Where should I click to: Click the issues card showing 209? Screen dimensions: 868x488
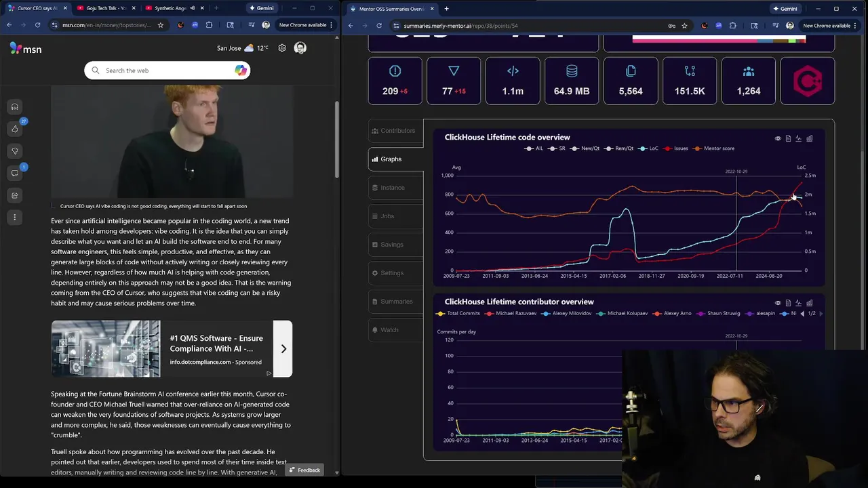point(395,81)
